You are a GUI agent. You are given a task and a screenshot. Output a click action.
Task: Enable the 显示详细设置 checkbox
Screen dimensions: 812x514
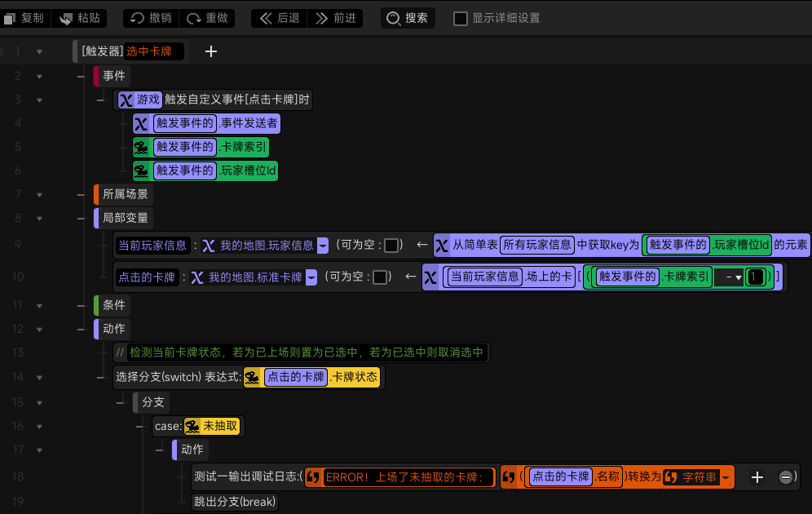[461, 18]
